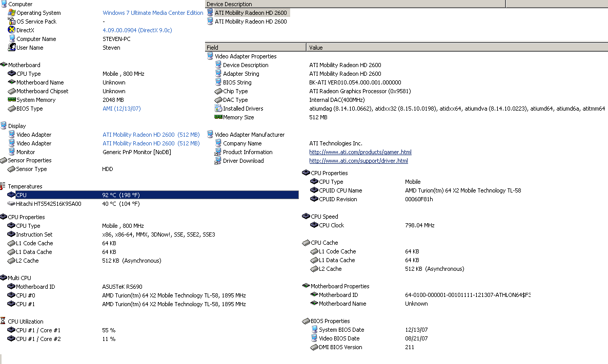Click the Motherboard section icon
The image size is (608, 364).
click(x=4, y=65)
